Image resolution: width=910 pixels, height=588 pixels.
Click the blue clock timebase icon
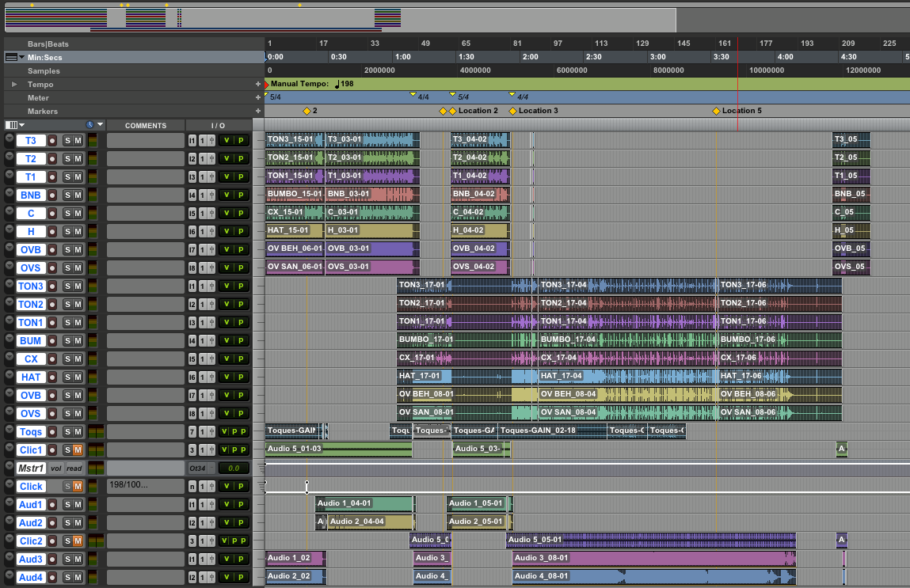(x=90, y=125)
